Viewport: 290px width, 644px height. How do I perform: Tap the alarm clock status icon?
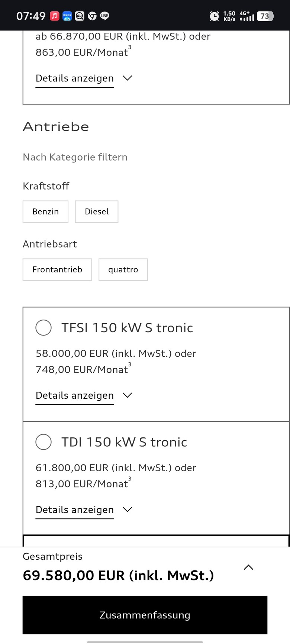[x=214, y=16]
